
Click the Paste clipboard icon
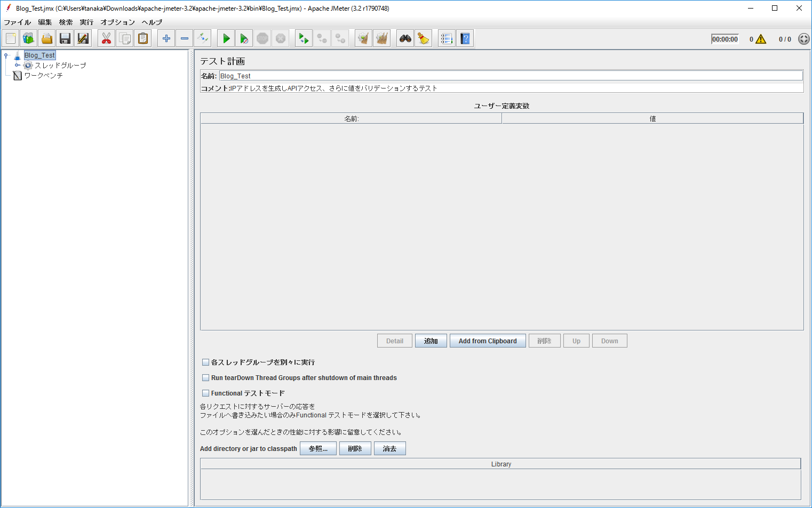[143, 38]
